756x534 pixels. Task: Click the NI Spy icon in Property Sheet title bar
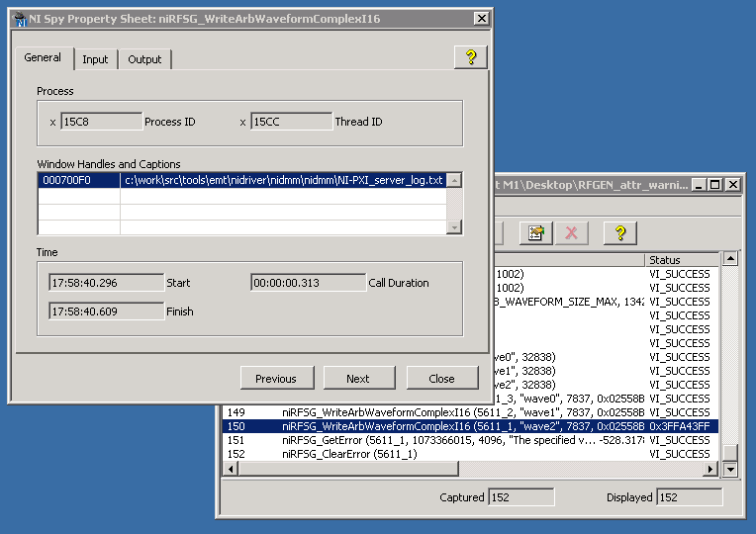click(x=20, y=19)
